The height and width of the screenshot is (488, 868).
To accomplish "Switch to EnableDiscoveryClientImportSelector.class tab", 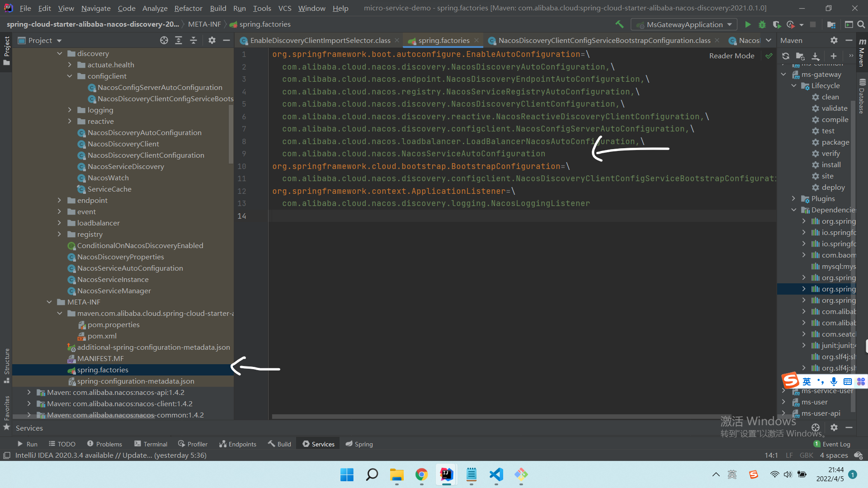I will pos(320,40).
